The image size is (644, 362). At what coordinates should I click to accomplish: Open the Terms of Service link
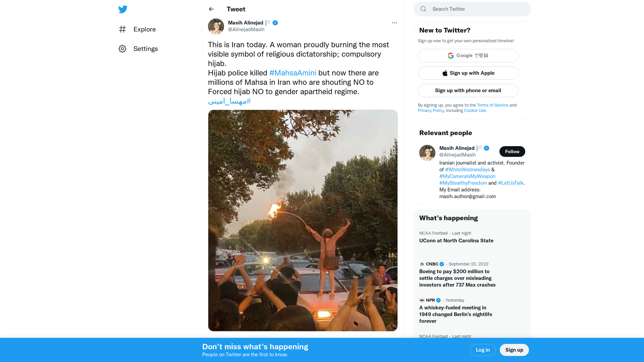click(x=492, y=105)
